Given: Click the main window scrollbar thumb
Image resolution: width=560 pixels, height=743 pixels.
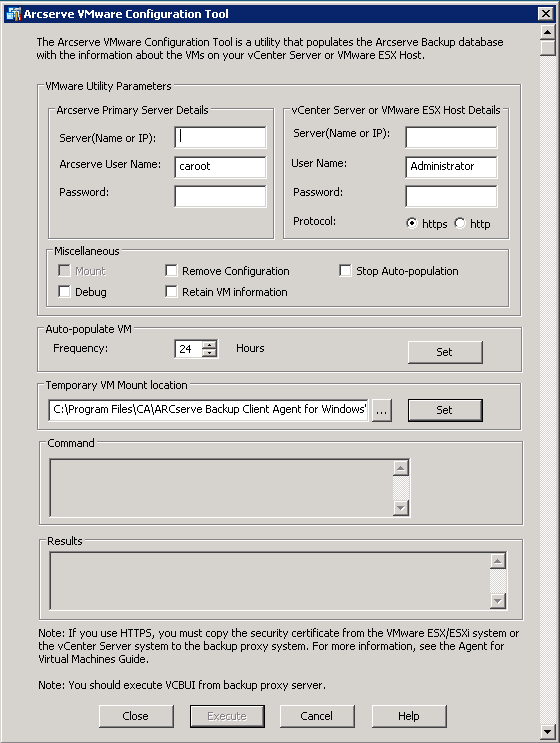Looking at the screenshot, I should (x=548, y=48).
